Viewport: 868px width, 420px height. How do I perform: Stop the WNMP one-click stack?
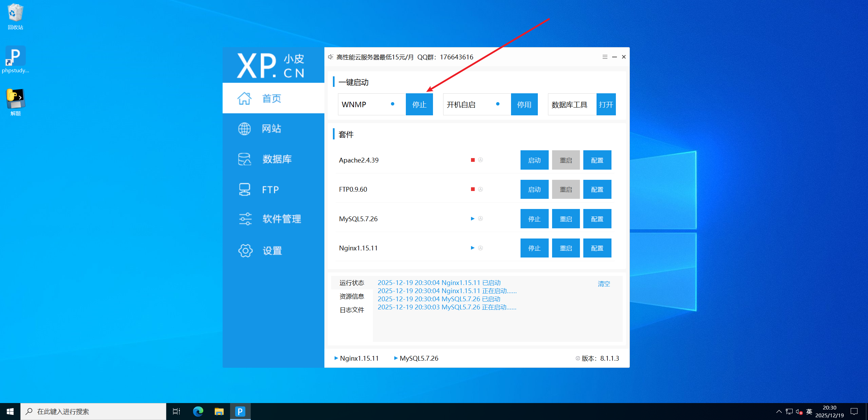click(x=419, y=104)
